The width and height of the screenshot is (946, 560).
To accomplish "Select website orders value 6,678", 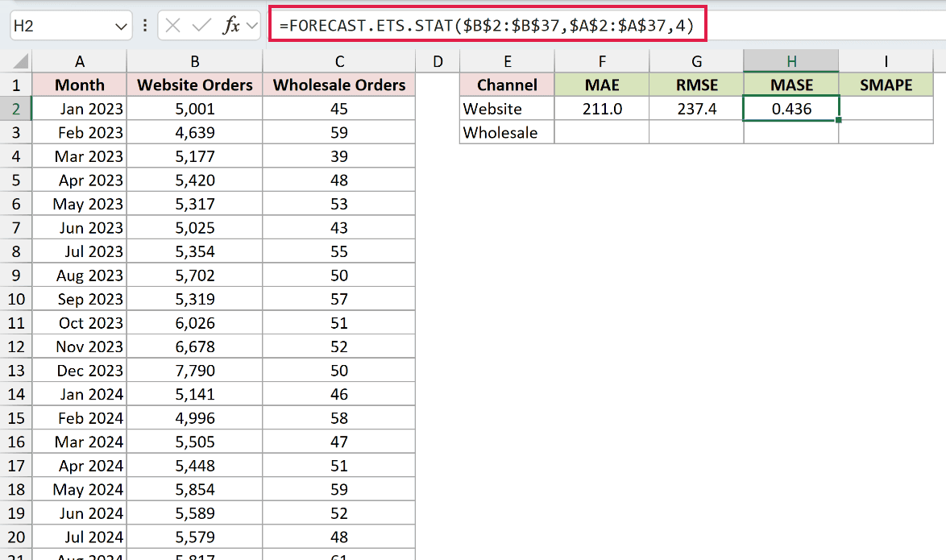I will [x=195, y=346].
